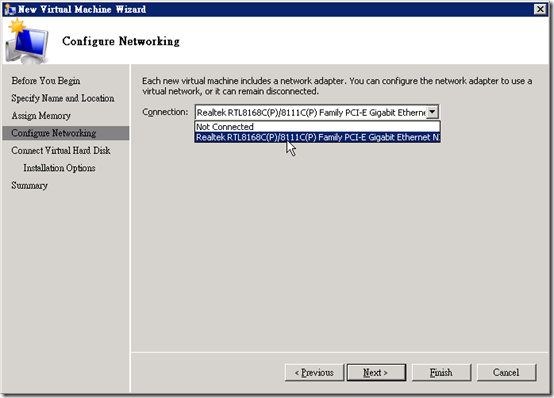Select the Configure Networking step
Screen dimensions: 554x398
coord(66,133)
